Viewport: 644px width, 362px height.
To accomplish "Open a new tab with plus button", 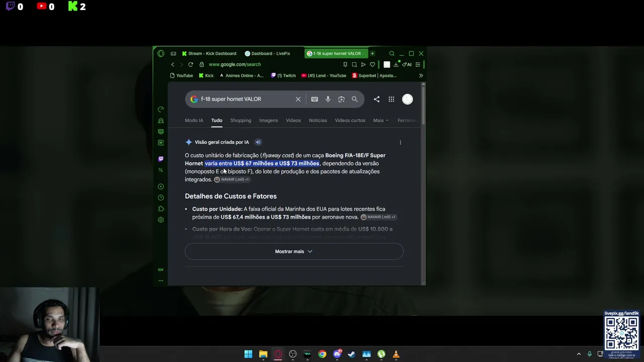I will (372, 53).
